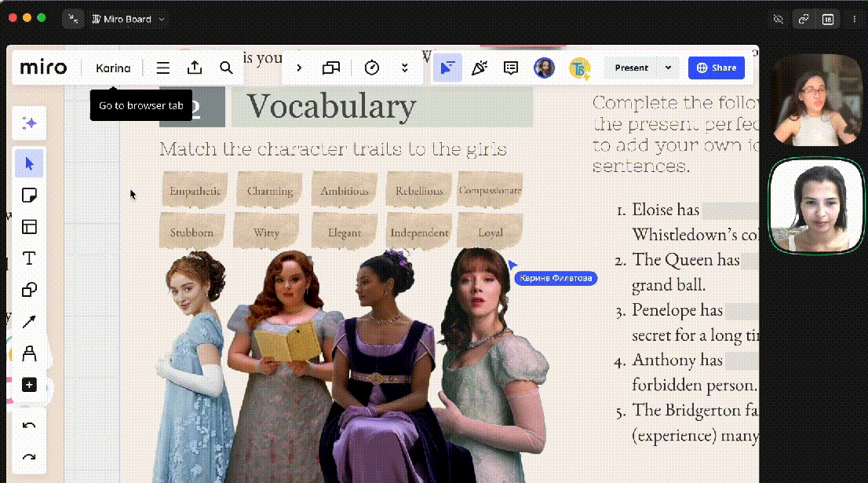
Task: Select the Pen drawing tool
Action: pyautogui.click(x=29, y=353)
